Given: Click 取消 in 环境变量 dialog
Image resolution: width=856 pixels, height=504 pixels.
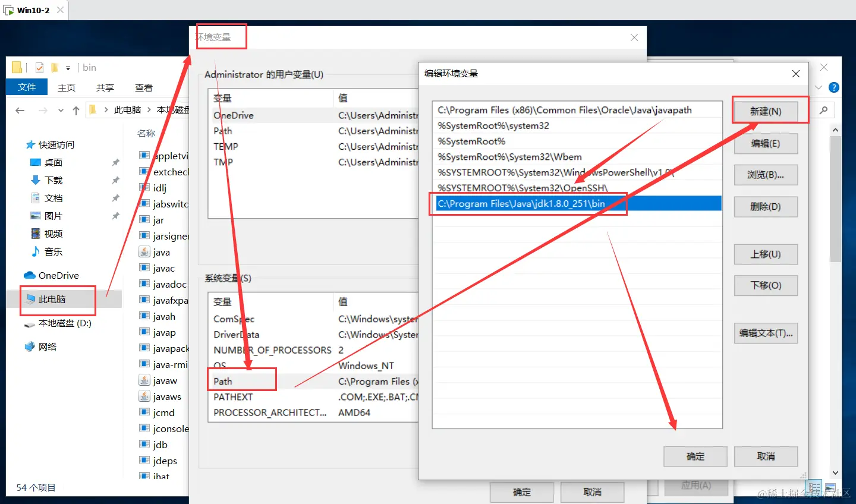Looking at the screenshot, I should click(x=593, y=492).
